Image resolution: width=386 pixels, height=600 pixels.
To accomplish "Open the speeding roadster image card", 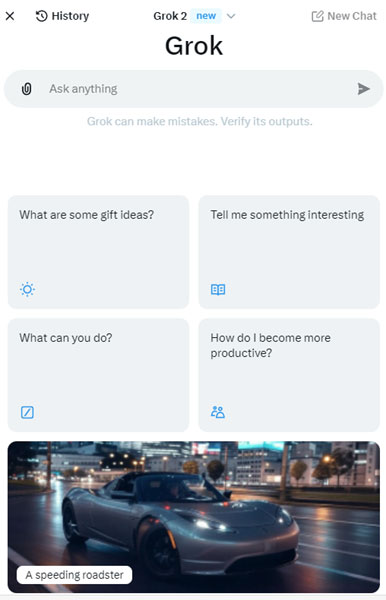I will (x=194, y=517).
